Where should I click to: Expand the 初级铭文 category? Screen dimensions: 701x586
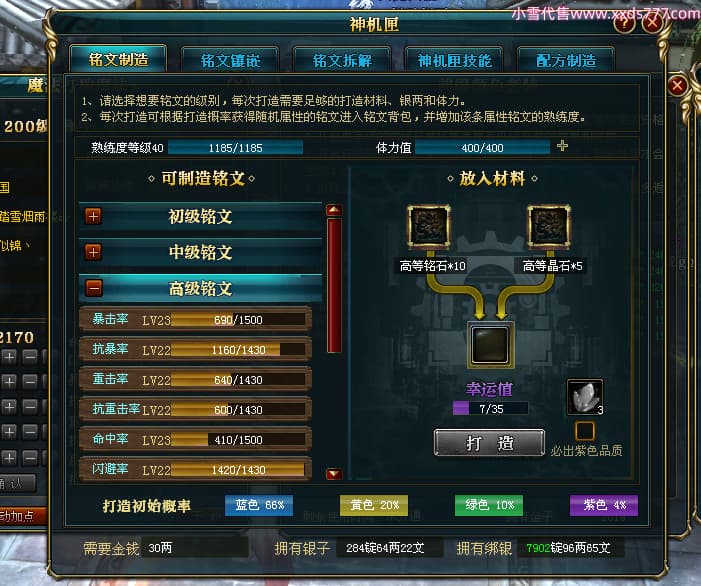[x=93, y=216]
